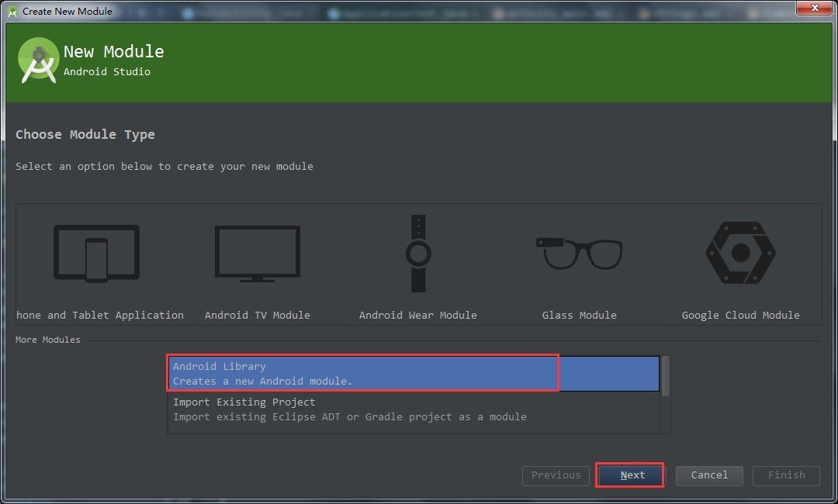This screenshot has width=838, height=504.
Task: Choose the Android TV Module icon
Action: 257,254
